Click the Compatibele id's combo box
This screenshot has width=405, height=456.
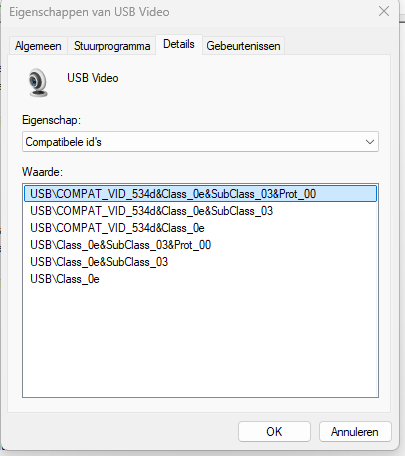(x=200, y=142)
